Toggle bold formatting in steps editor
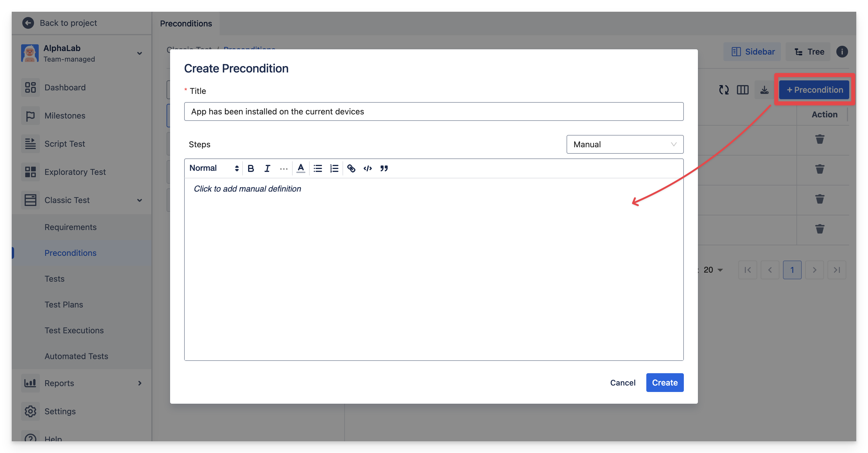868x453 pixels. [x=251, y=168]
